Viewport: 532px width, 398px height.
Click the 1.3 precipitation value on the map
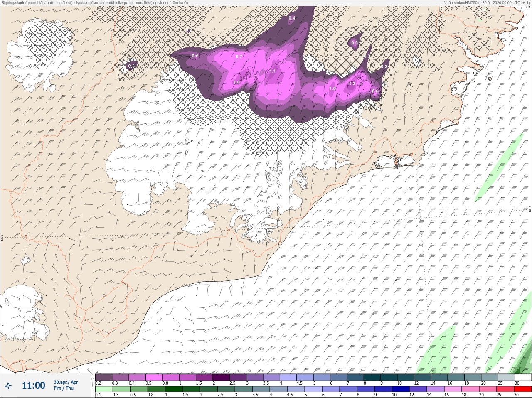pos(352,84)
